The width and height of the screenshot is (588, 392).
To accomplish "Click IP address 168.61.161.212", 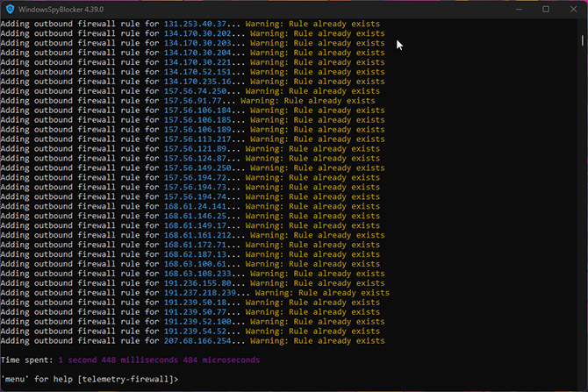I will coord(198,235).
